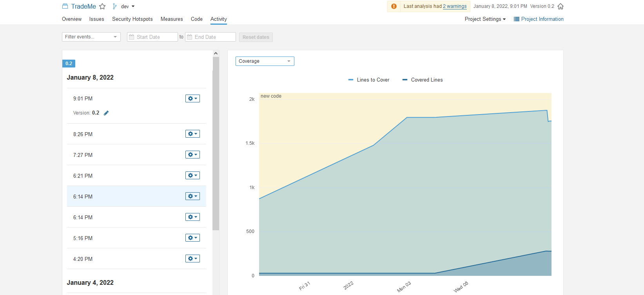Open gear menu for 7:27 PM analysis

(192, 155)
